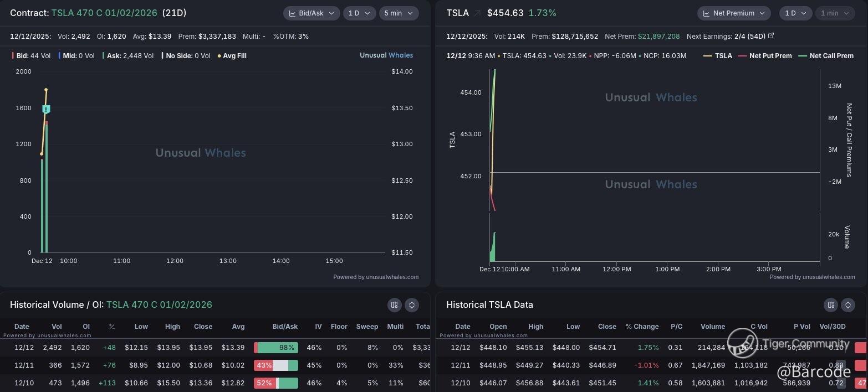Open the 5 min interval dropdown
The height and width of the screenshot is (392, 868).
point(399,13)
